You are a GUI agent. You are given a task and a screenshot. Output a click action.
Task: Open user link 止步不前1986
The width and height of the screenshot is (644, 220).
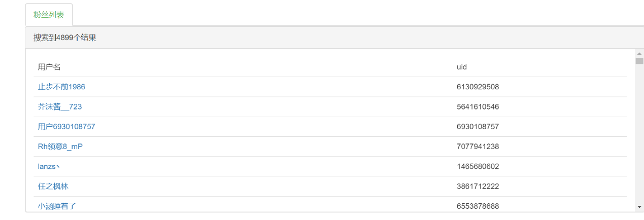61,87
